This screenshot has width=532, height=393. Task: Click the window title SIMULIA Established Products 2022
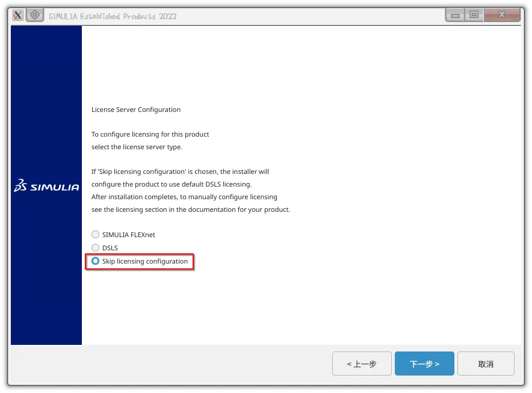[113, 16]
